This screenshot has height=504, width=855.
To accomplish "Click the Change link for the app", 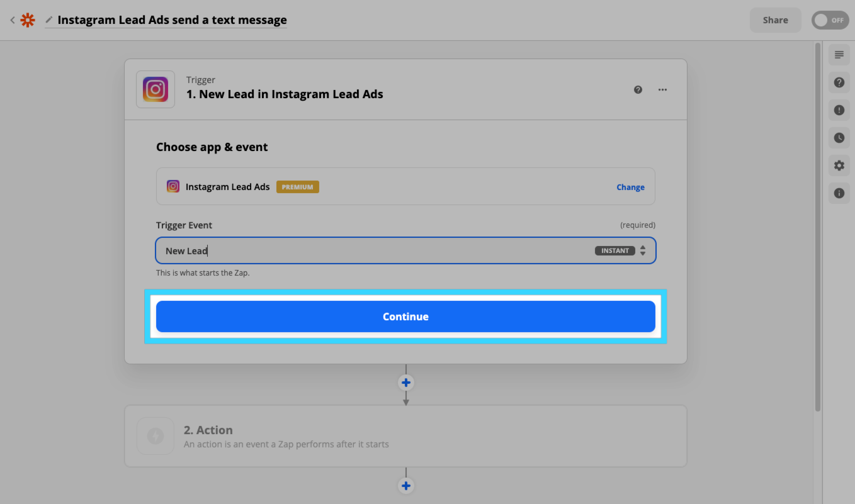I will (x=630, y=187).
